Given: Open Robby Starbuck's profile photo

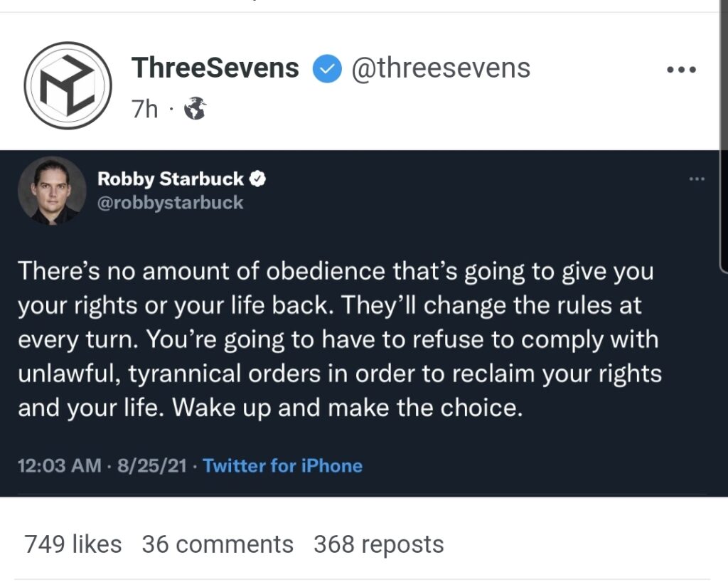Looking at the screenshot, I should (52, 191).
